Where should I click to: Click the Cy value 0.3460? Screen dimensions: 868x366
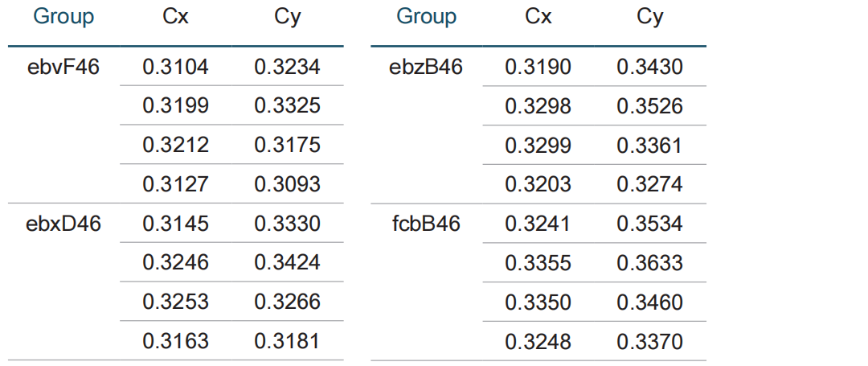[x=650, y=302]
